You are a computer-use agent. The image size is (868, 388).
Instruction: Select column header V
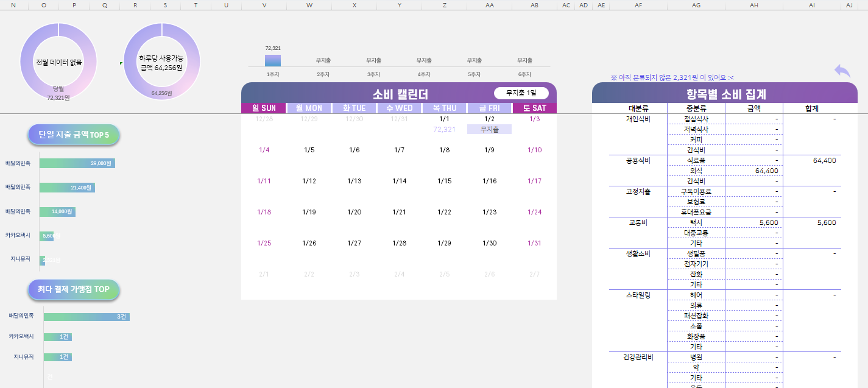click(x=264, y=5)
